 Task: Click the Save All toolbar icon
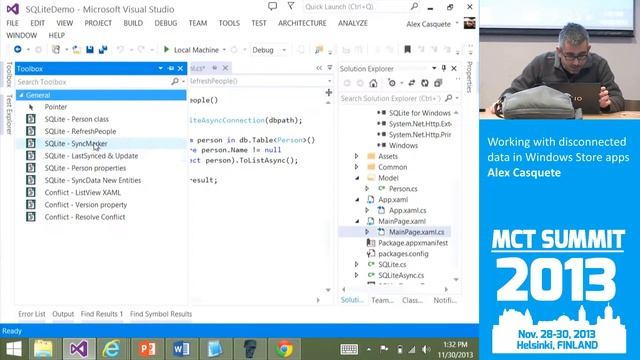(103, 49)
